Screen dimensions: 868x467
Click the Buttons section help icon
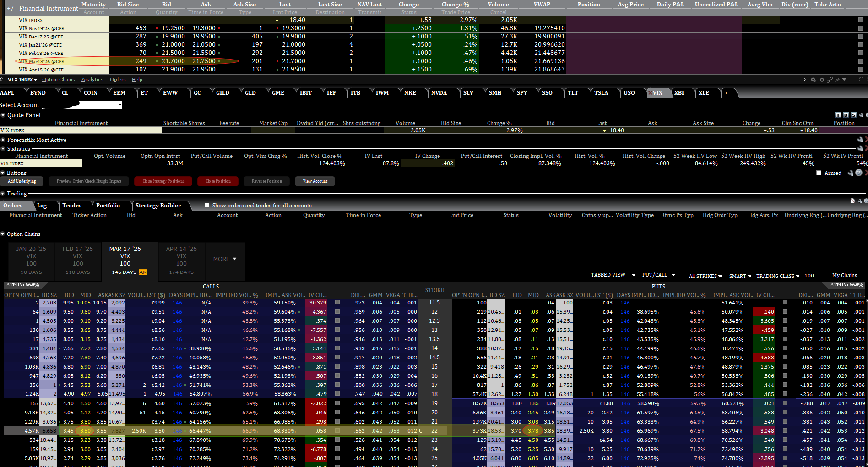point(859,173)
